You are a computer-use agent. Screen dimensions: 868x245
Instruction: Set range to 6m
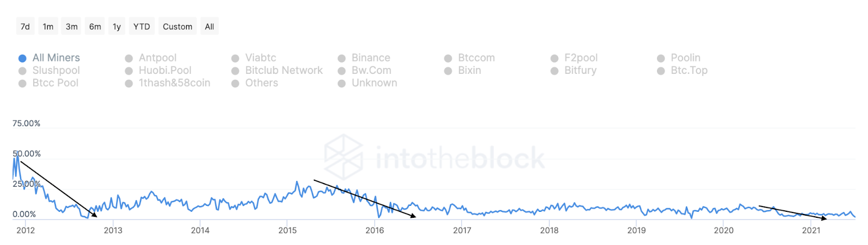tap(95, 26)
